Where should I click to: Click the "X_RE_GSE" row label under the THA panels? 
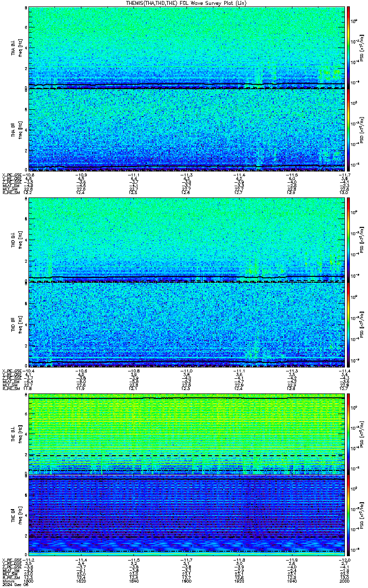pyautogui.click(x=11, y=174)
